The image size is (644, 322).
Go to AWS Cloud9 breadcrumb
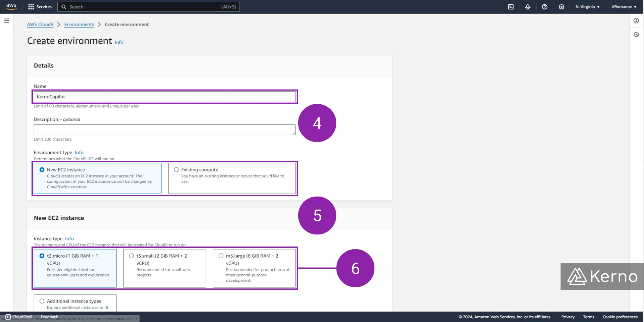pos(40,24)
